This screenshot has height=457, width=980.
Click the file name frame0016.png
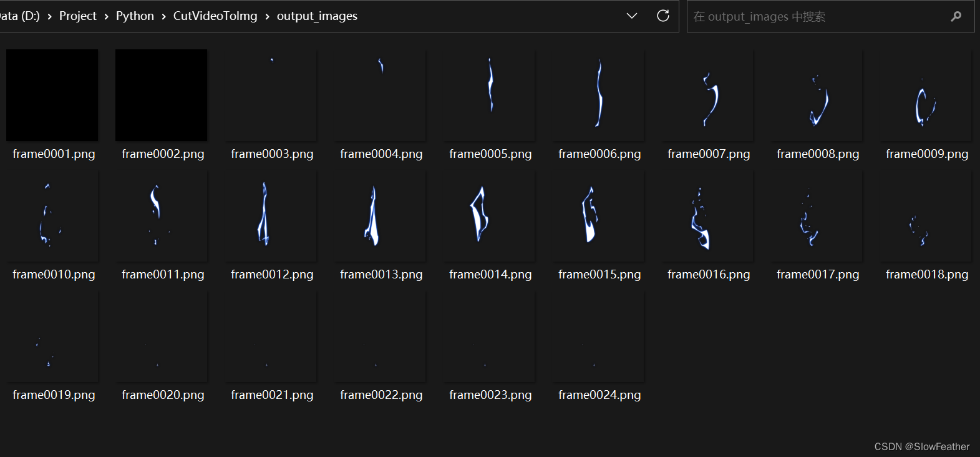tap(709, 275)
